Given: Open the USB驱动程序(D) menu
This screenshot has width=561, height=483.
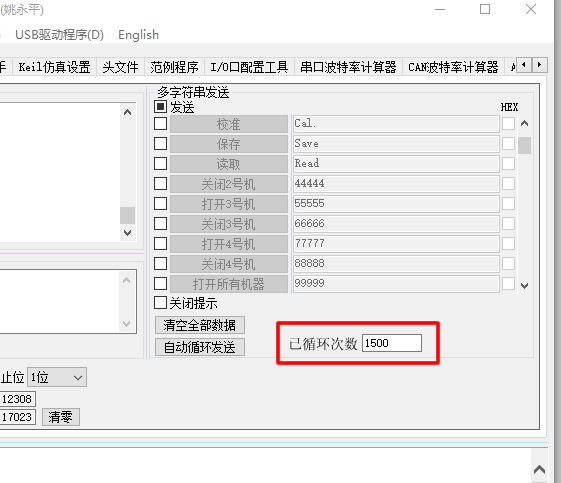Looking at the screenshot, I should [x=59, y=35].
